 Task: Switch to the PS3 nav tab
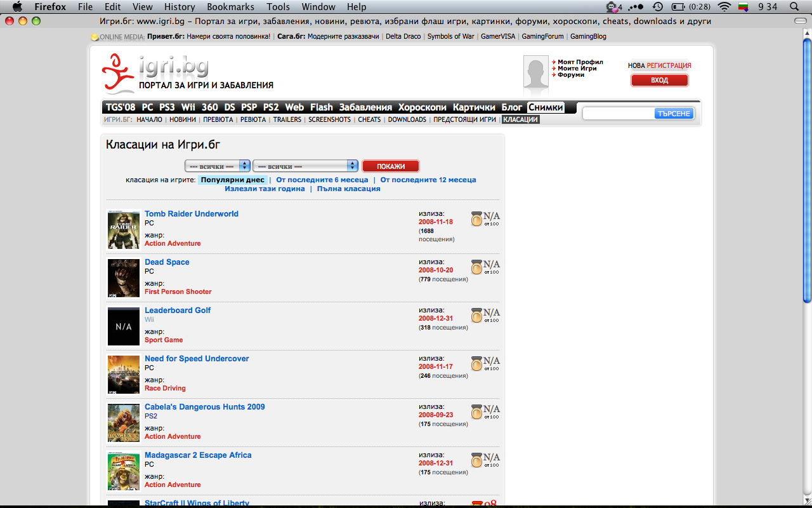click(167, 107)
